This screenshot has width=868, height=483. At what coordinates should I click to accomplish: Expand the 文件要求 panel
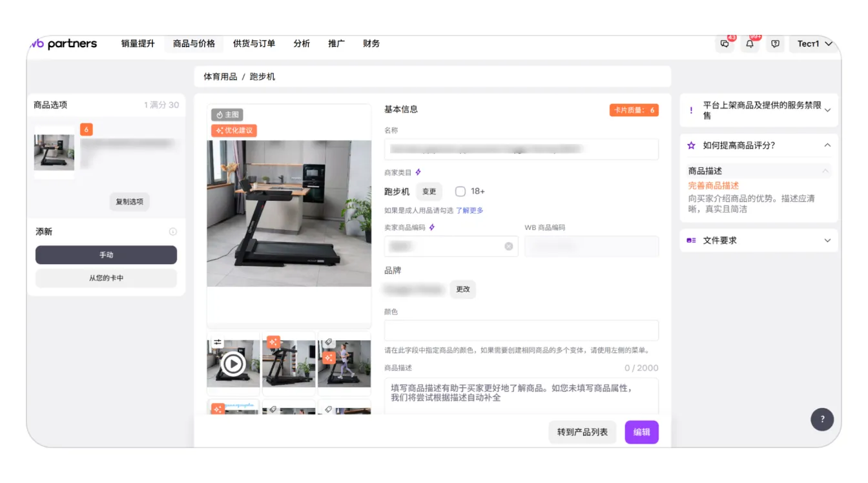827,240
